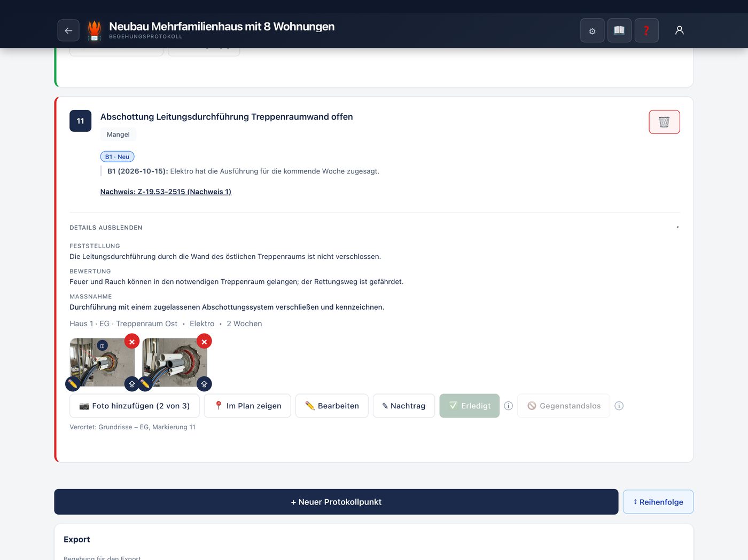
Task: Click the 'Export' section heading
Action: (x=77, y=539)
